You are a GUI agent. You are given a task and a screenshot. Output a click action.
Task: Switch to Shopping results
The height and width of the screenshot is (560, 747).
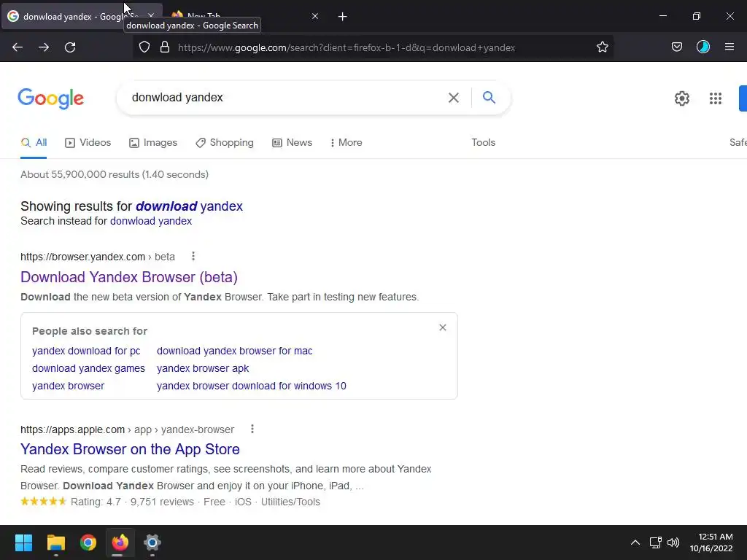coord(225,142)
